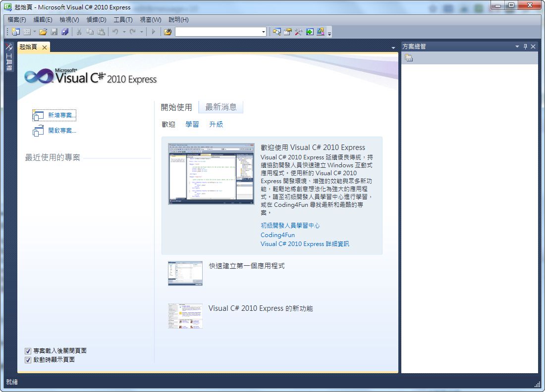Open the toolbar search combo box dropdown
The height and width of the screenshot is (392, 545).
tap(264, 32)
